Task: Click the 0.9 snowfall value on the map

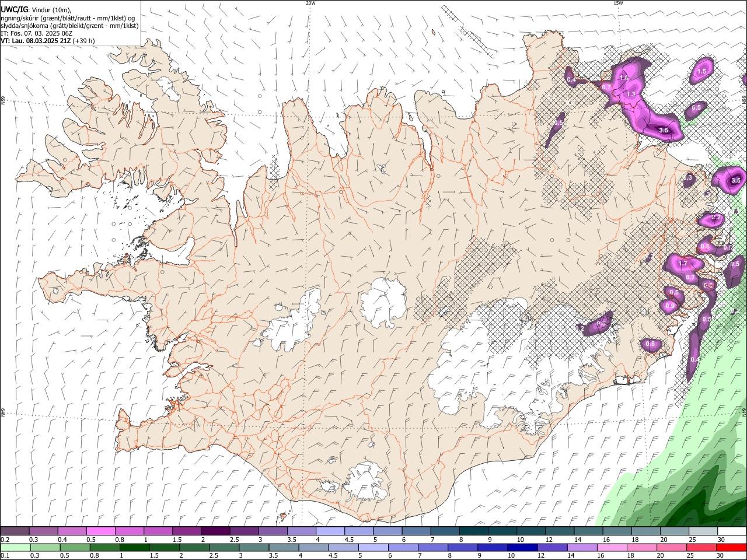Action: tap(670, 306)
